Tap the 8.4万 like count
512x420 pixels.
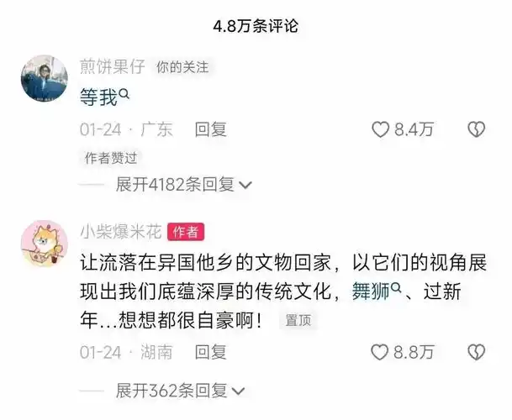[414, 129]
